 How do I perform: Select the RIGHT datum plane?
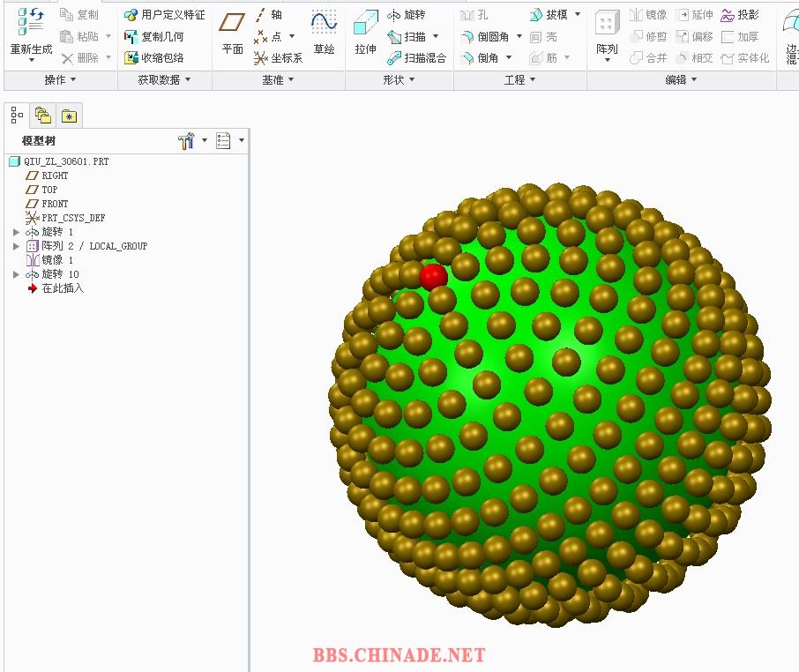(47, 175)
